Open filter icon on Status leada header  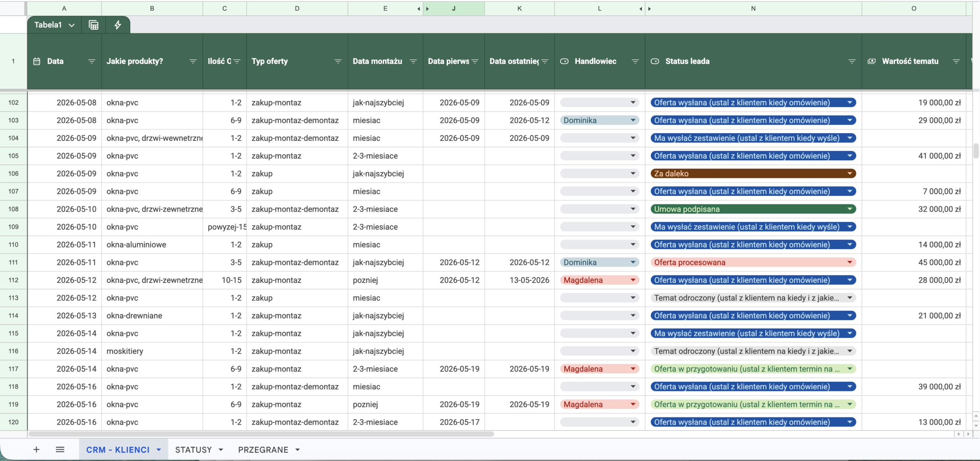pos(852,61)
